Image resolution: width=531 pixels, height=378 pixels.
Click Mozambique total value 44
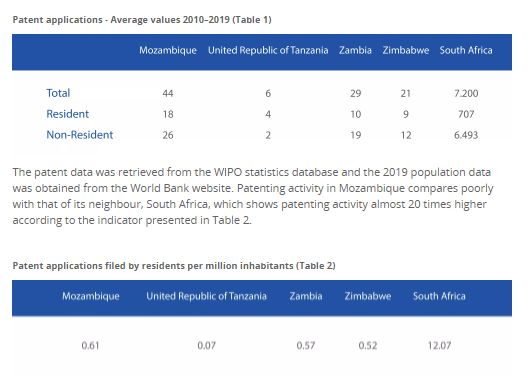[x=168, y=93]
